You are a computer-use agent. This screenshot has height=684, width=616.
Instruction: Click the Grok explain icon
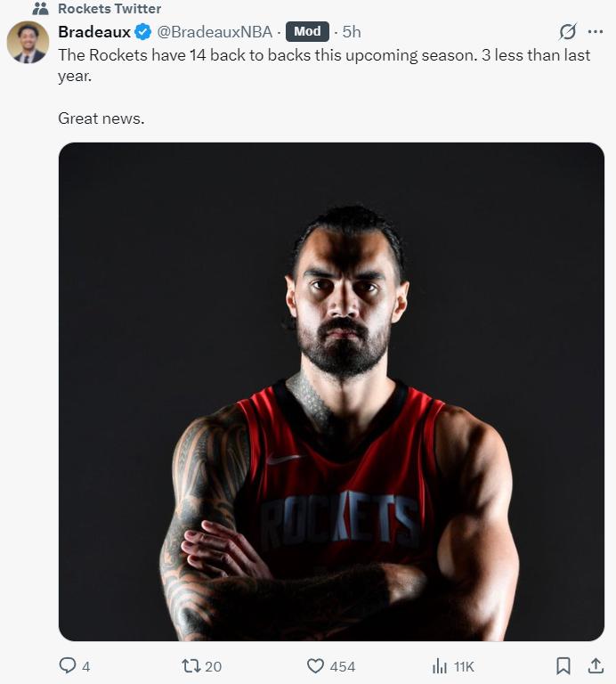[567, 32]
